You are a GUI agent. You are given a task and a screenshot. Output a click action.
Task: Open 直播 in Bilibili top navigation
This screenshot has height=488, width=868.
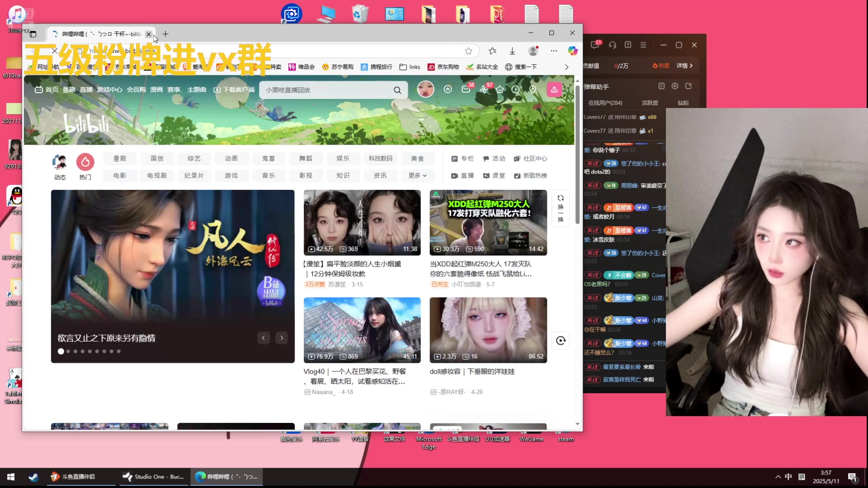[86, 89]
